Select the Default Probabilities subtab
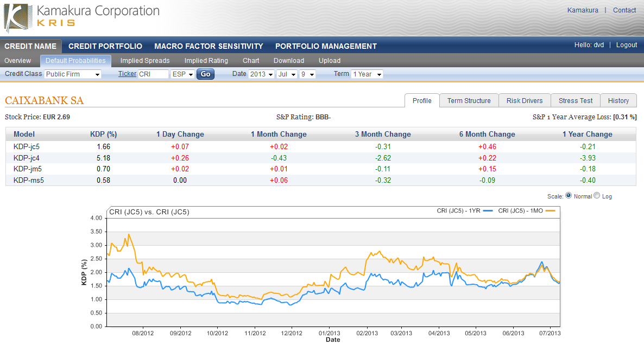 [75, 61]
